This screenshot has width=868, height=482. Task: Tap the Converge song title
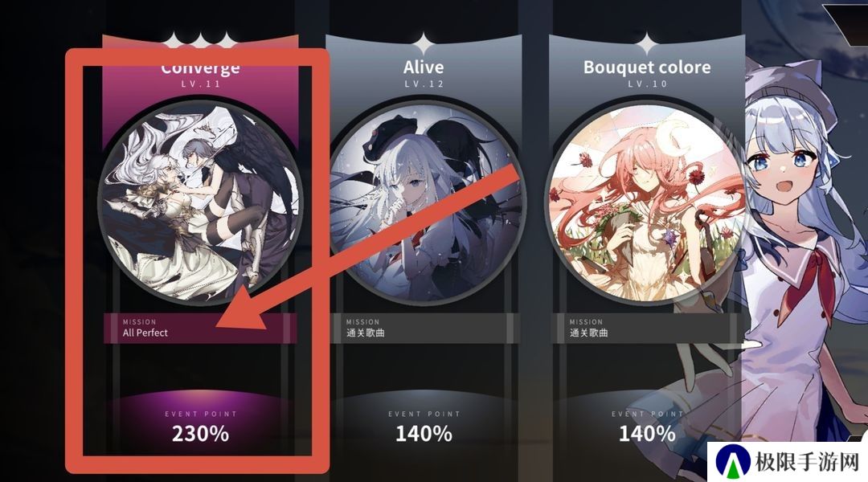coord(200,68)
